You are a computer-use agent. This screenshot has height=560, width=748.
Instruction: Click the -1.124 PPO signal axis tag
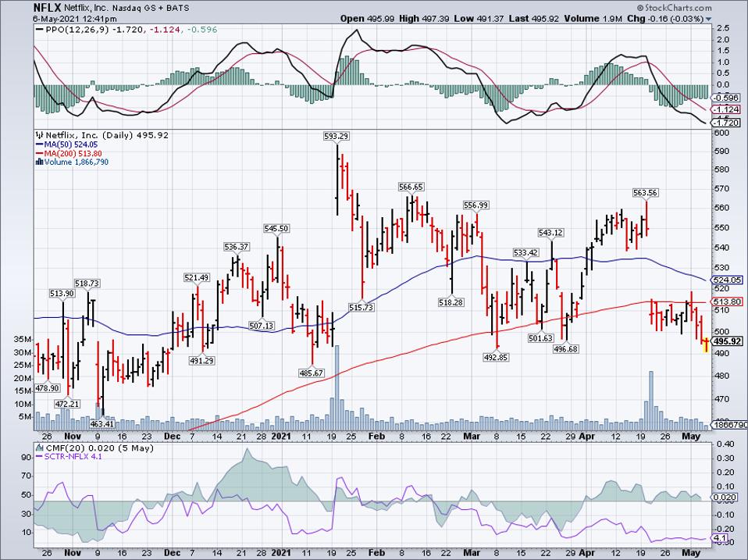click(727, 109)
